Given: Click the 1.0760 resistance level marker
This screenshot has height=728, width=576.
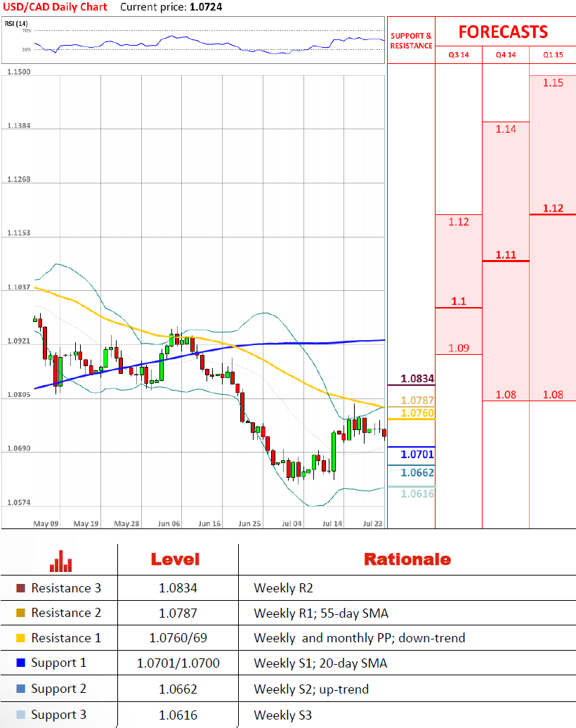Looking at the screenshot, I should pyautogui.click(x=417, y=412).
